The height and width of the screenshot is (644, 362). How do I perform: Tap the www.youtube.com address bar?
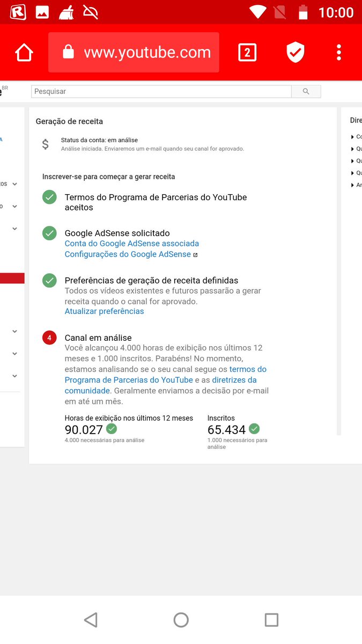tap(134, 52)
